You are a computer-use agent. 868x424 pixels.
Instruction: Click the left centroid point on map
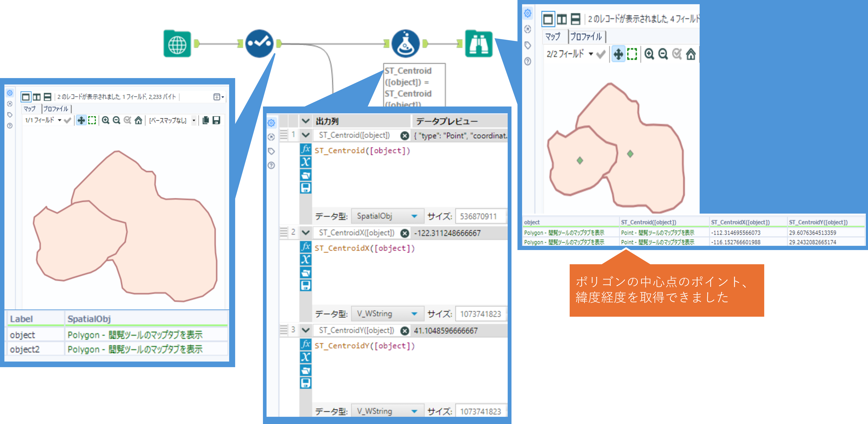(579, 160)
